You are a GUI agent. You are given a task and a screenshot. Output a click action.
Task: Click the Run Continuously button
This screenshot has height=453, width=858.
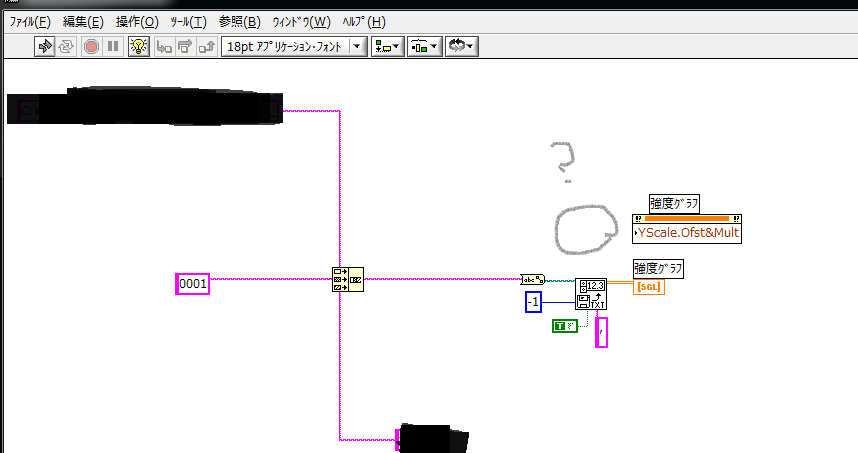[x=66, y=47]
